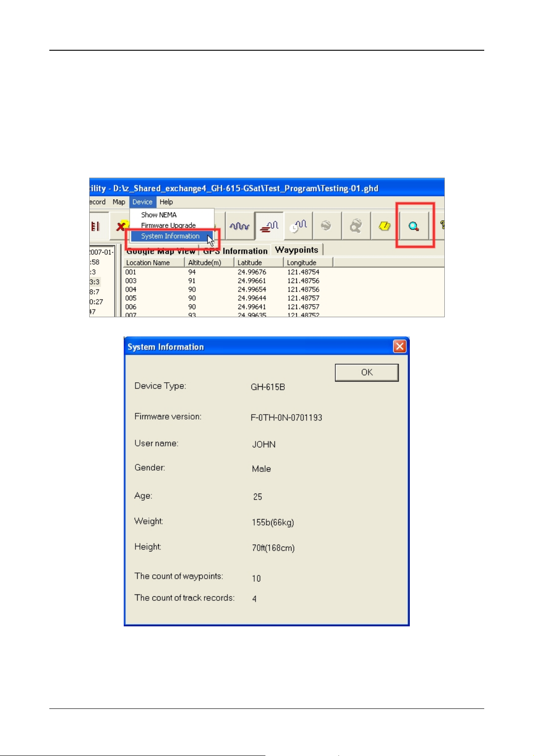534x756 pixels.
Task: Open the Help menu
Action: click(166, 202)
